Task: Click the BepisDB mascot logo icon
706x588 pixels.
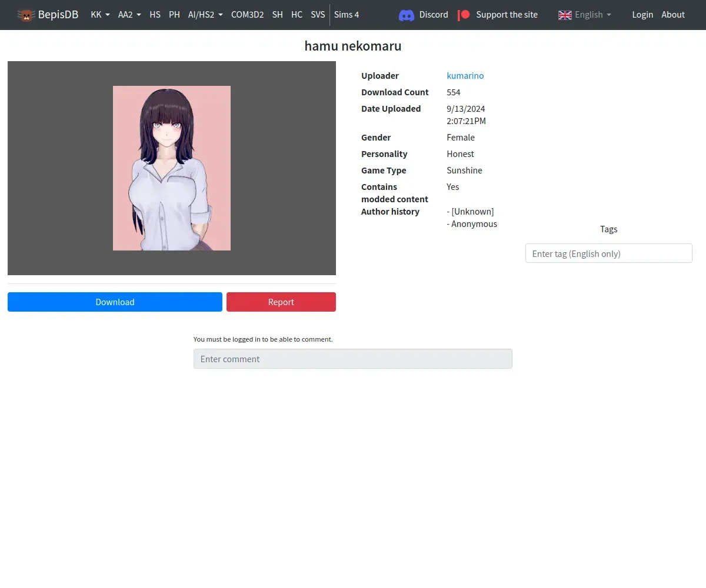Action: point(26,15)
